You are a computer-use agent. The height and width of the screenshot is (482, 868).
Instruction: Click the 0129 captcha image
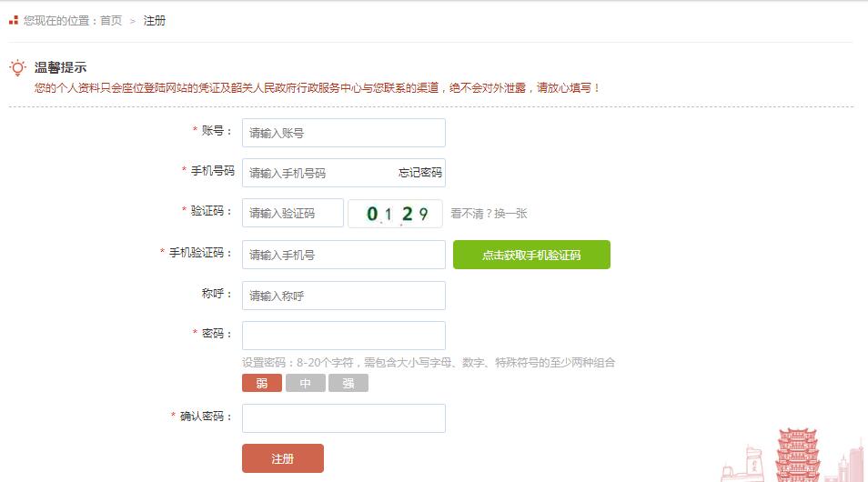[395, 213]
